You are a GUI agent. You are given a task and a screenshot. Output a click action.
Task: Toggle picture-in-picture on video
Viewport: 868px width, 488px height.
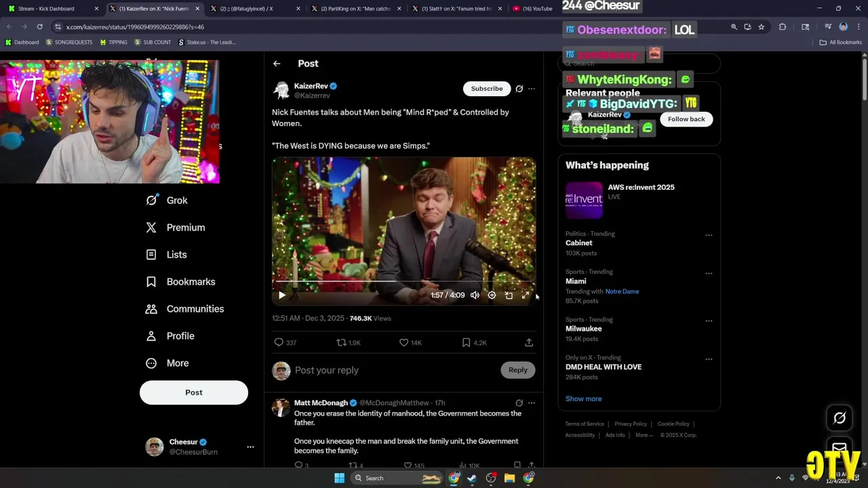pyautogui.click(x=509, y=296)
